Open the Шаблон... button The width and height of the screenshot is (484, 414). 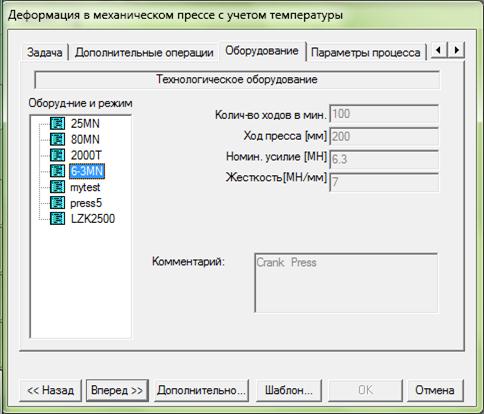pos(289,390)
